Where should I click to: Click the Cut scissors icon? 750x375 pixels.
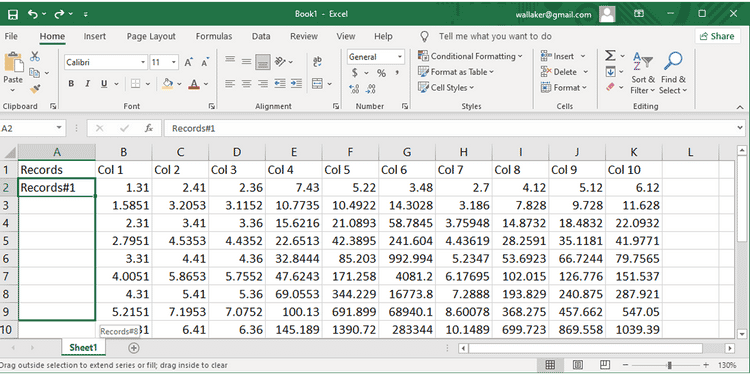35,56
